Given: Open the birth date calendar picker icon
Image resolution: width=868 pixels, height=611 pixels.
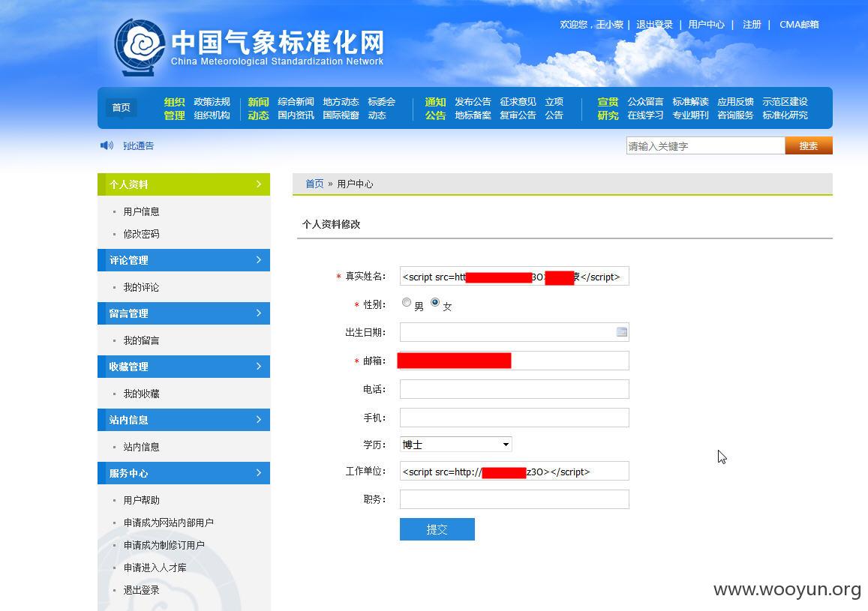Looking at the screenshot, I should click(622, 332).
